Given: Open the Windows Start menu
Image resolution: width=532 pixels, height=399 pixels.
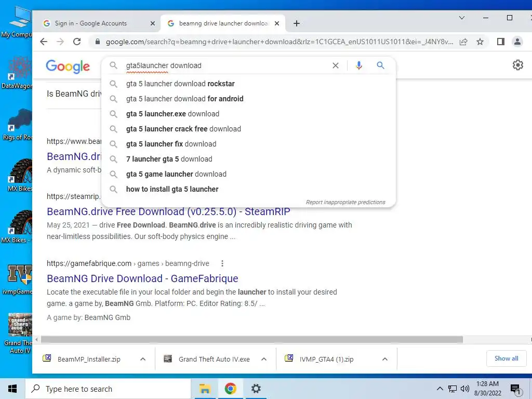Looking at the screenshot, I should coord(12,389).
